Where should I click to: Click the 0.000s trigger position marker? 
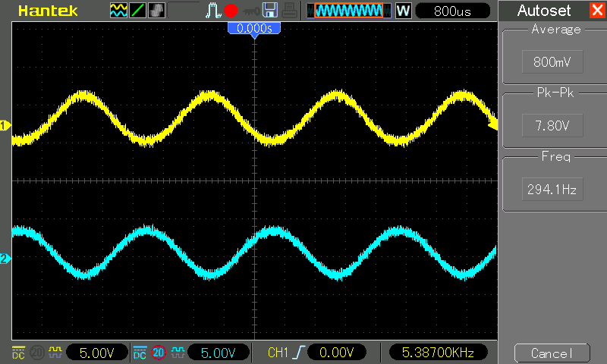pos(254,29)
